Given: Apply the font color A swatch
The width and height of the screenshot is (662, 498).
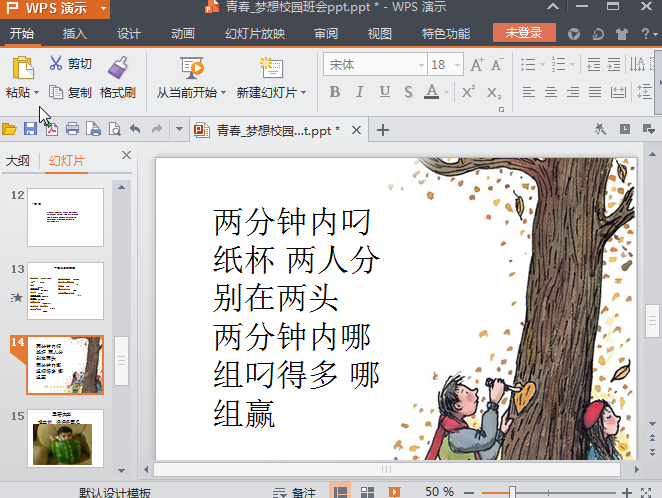Looking at the screenshot, I should (x=431, y=92).
